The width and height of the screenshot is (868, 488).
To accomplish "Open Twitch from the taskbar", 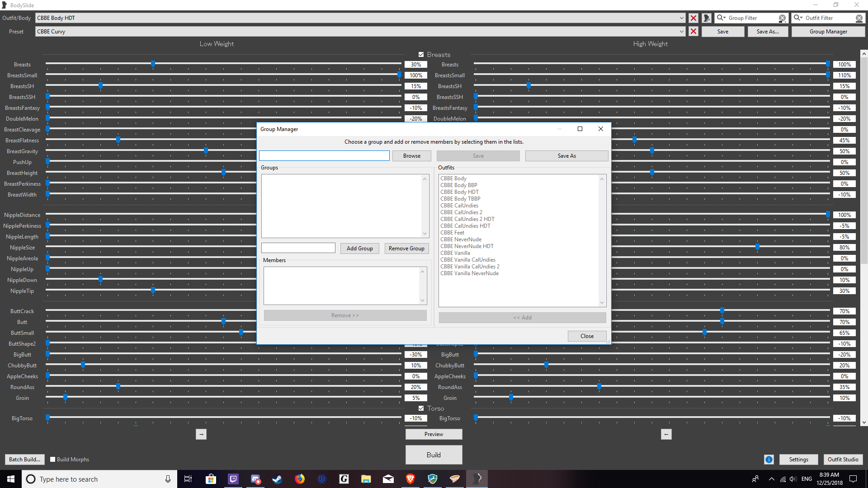I will (233, 479).
